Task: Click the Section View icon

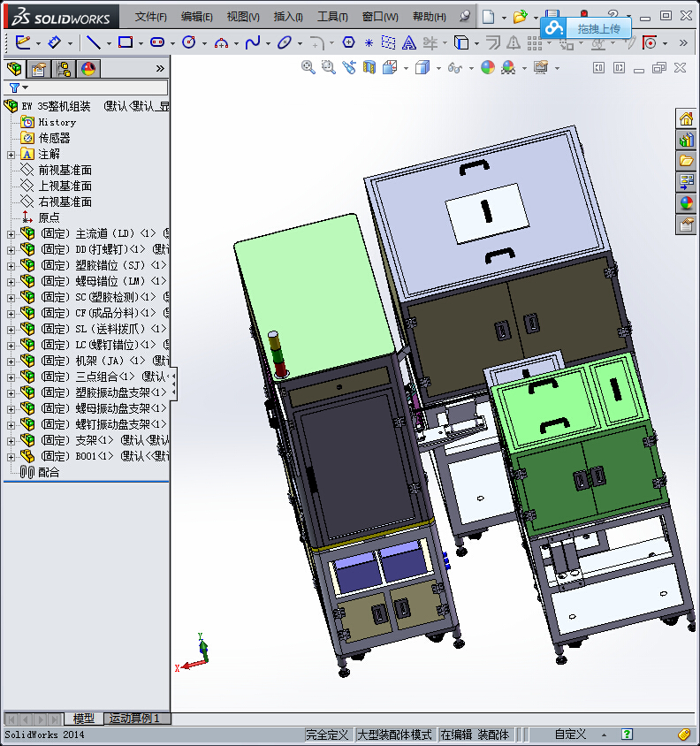Action: 369,67
